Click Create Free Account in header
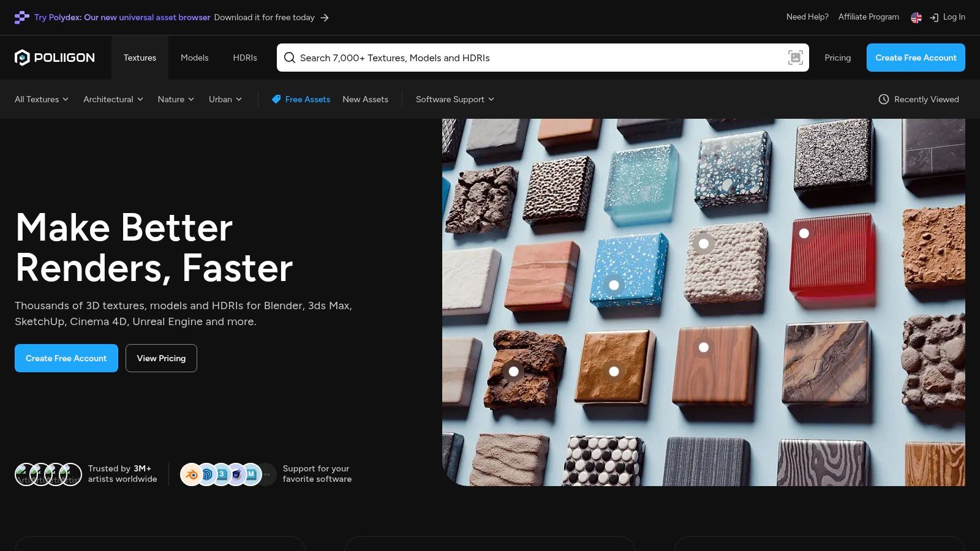This screenshot has width=980, height=551. pyautogui.click(x=916, y=58)
